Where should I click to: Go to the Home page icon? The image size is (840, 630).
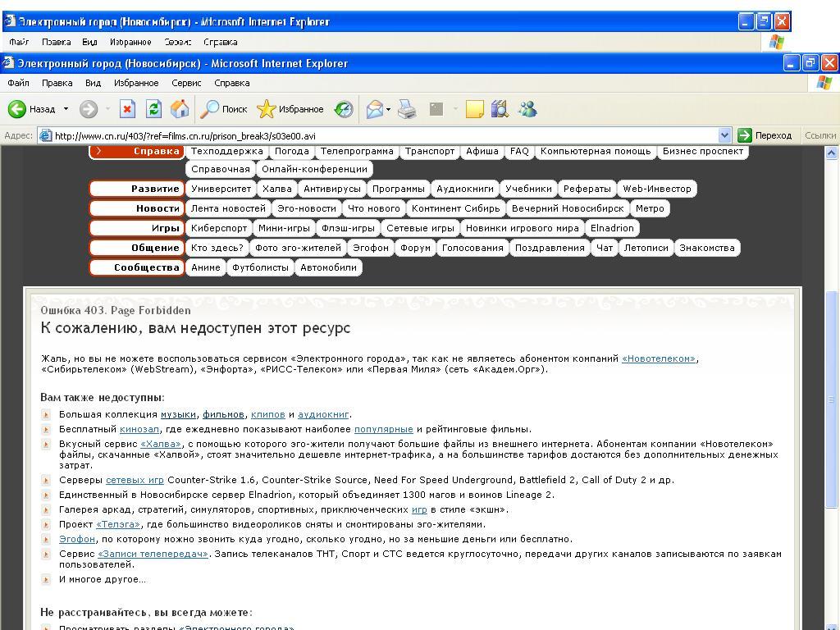180,109
